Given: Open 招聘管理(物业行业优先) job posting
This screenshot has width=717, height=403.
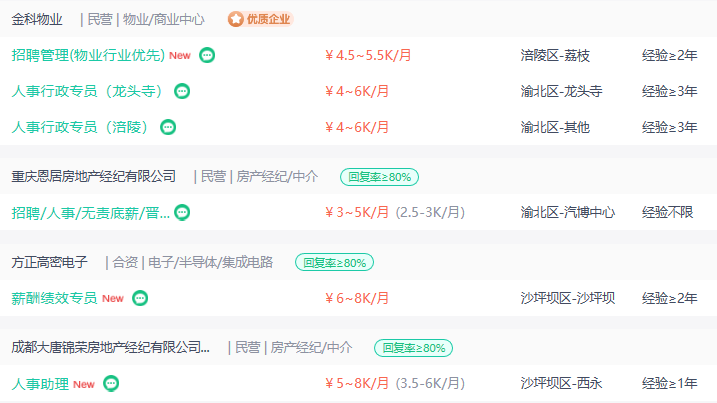Looking at the screenshot, I should pyautogui.click(x=88, y=55).
